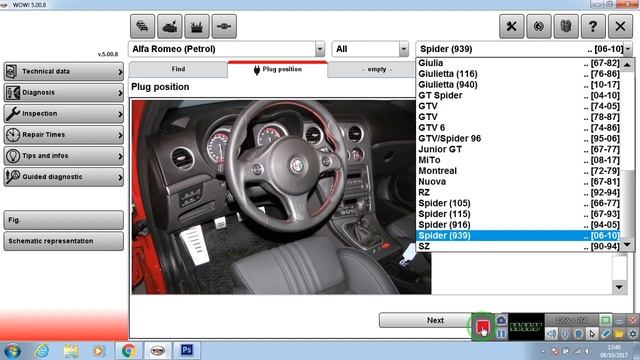Collapse the Spider (939) model dropdown arrow

point(628,49)
